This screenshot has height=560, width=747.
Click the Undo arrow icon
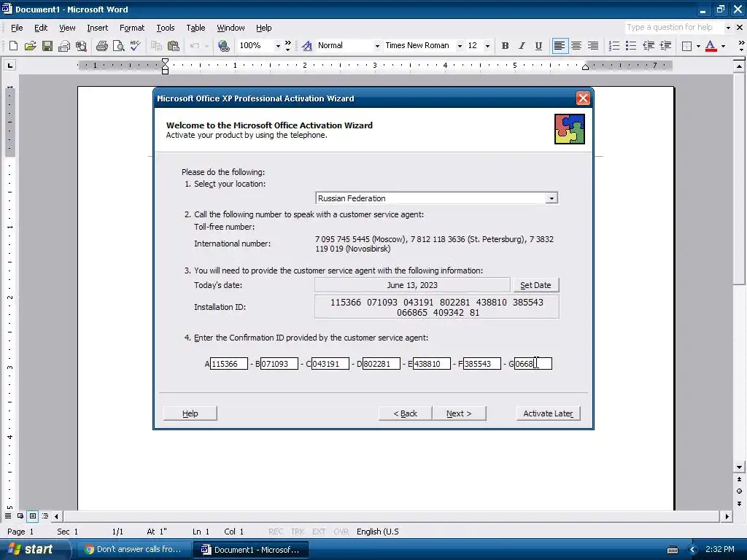194,46
